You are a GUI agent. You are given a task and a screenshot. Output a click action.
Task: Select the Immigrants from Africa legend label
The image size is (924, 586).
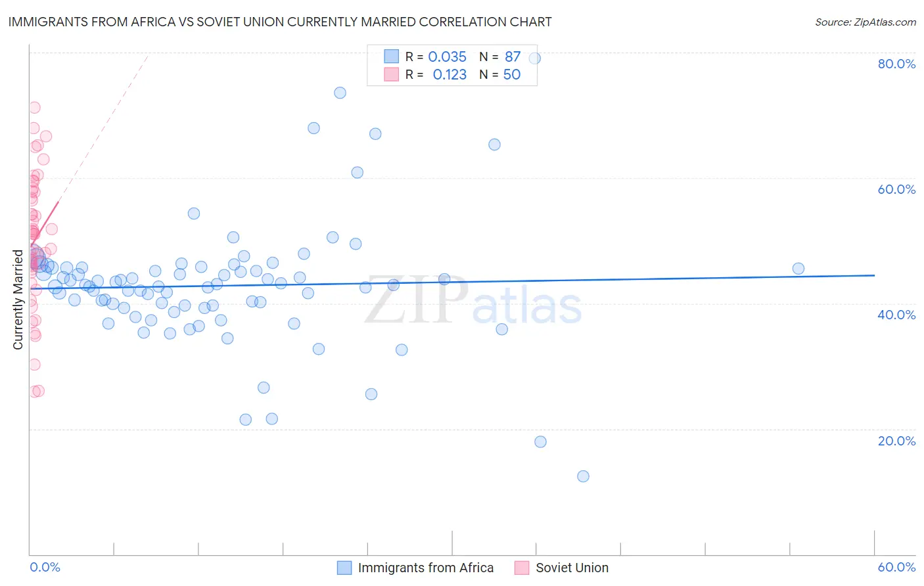click(x=426, y=568)
